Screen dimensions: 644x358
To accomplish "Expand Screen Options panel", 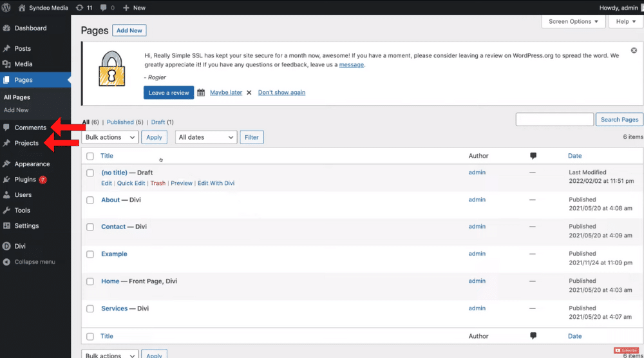I will [x=573, y=21].
